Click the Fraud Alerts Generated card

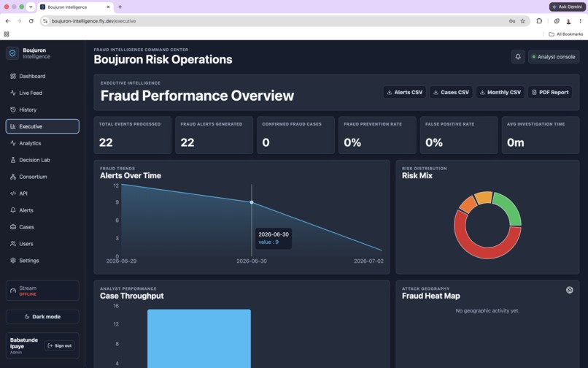214,135
